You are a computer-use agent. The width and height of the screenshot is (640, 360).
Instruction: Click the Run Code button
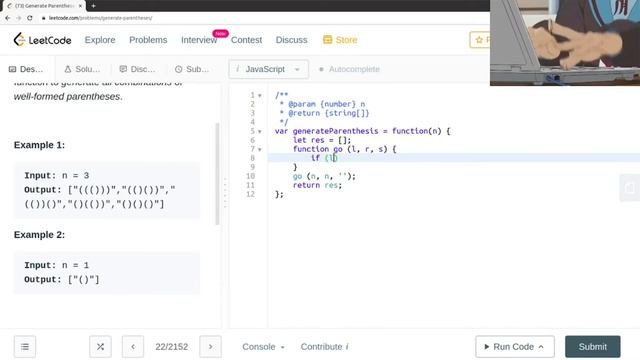tap(515, 347)
